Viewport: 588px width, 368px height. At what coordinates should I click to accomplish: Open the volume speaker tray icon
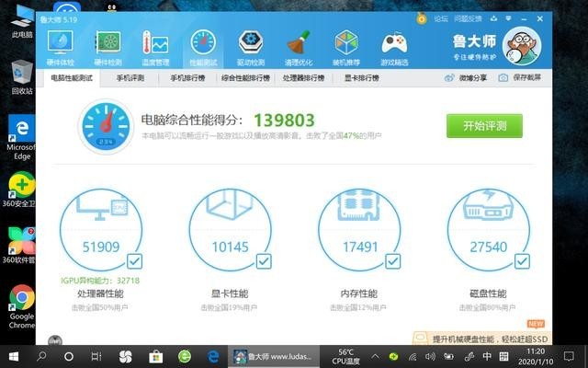pos(430,356)
